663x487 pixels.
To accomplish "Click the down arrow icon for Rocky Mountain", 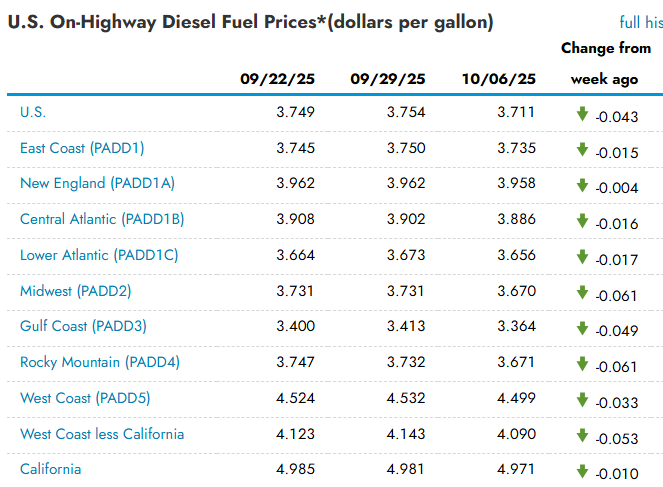I will (x=583, y=364).
